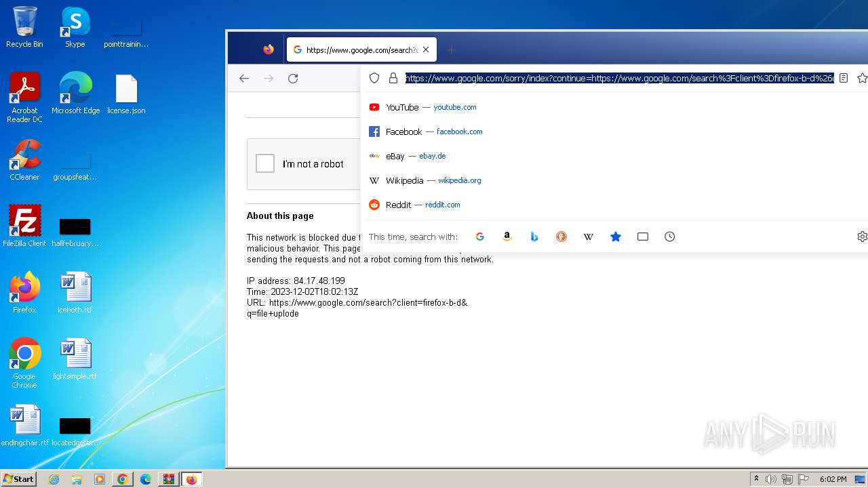The width and height of the screenshot is (868, 488).
Task: Select Wikipedia suggestion in dropdown
Action: [x=614, y=180]
